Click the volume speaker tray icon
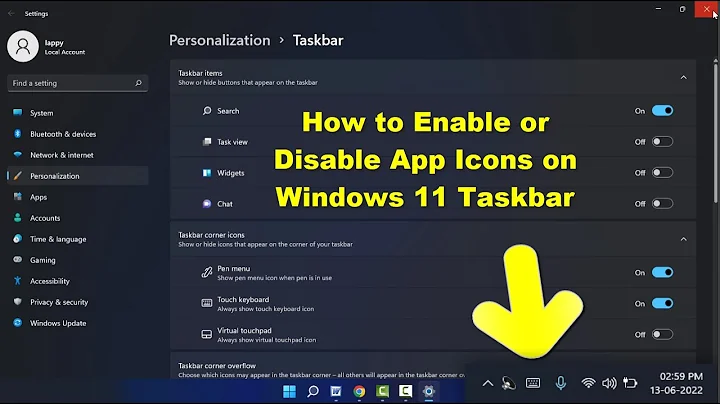Image resolution: width=720 pixels, height=404 pixels. tap(609, 383)
